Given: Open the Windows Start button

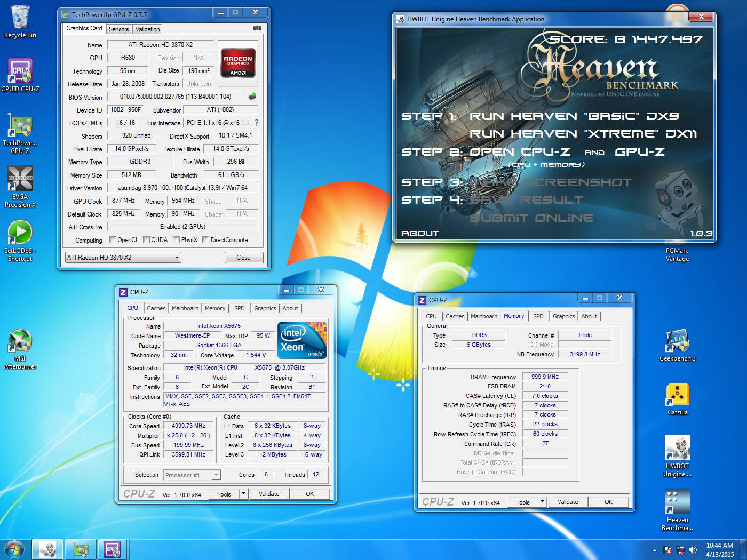Looking at the screenshot, I should [14, 549].
